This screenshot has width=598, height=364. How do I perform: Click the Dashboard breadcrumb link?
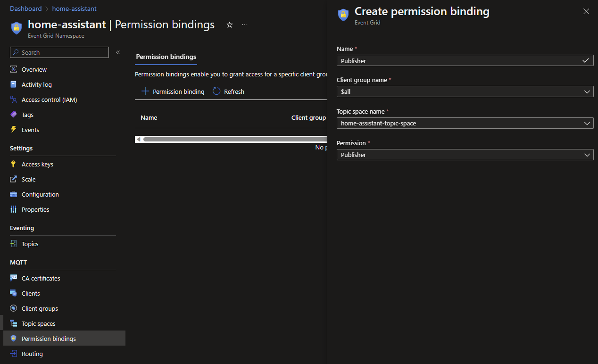click(x=25, y=8)
